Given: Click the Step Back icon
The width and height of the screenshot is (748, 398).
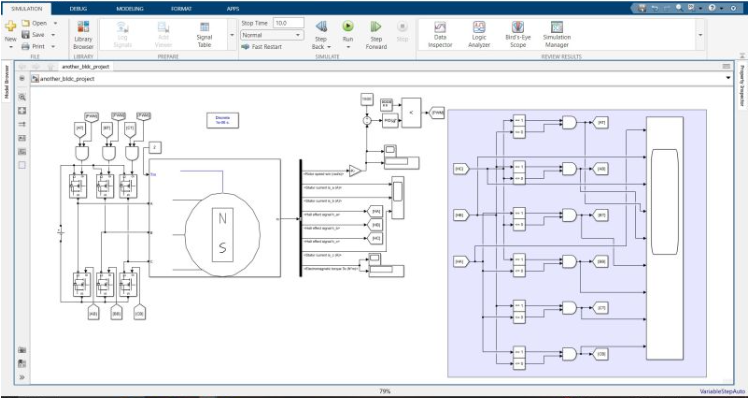Looking at the screenshot, I should point(321,27).
